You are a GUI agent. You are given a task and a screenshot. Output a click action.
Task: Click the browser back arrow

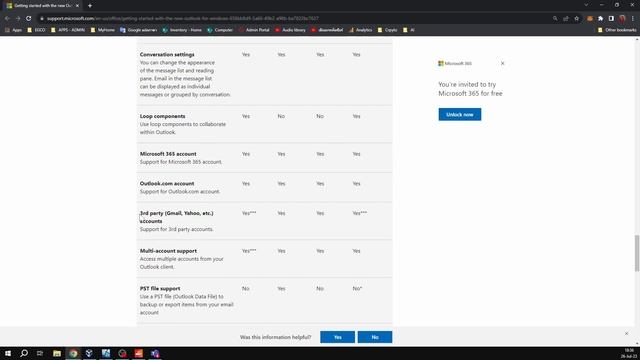click(7, 18)
